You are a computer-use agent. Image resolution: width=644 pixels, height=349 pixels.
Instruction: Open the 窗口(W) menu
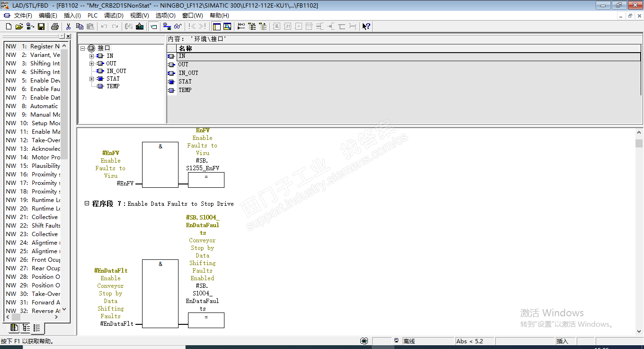click(192, 16)
